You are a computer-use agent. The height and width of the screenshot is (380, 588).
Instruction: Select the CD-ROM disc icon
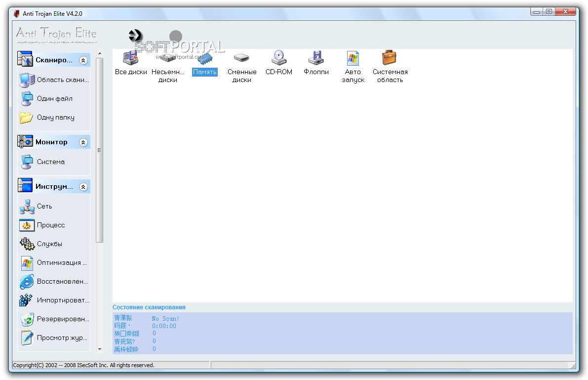click(x=278, y=58)
